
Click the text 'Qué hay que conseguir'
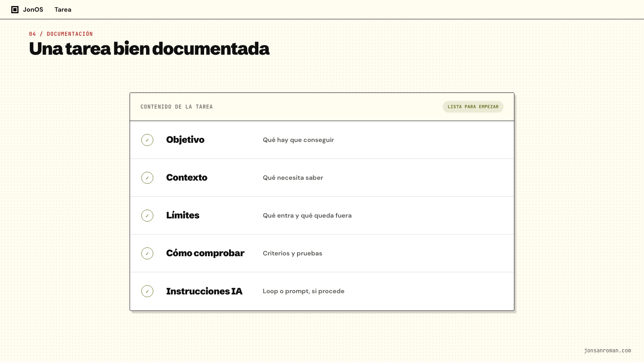tap(298, 140)
